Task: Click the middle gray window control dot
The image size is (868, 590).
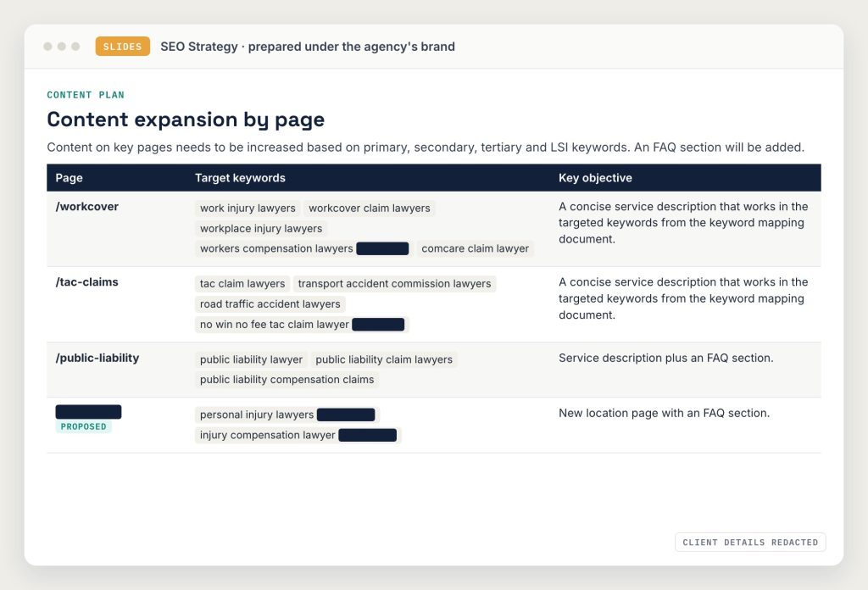Action: pyautogui.click(x=61, y=47)
